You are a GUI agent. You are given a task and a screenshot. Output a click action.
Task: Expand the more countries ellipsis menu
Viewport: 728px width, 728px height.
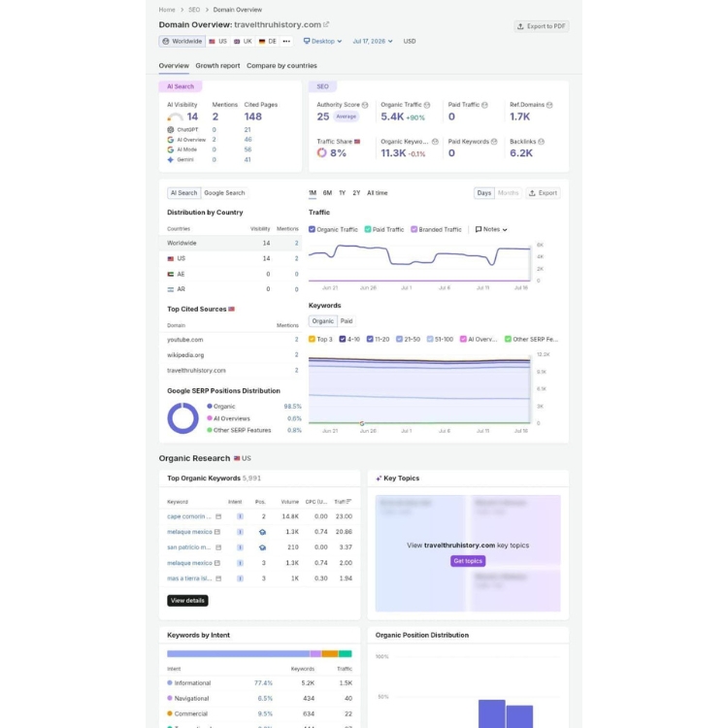[286, 42]
